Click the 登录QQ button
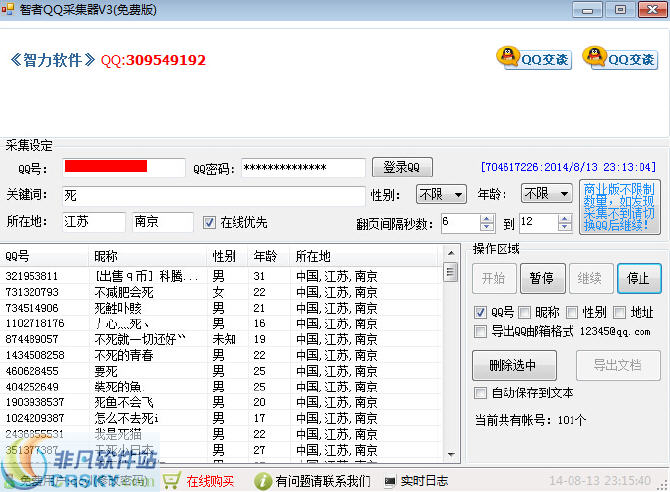The height and width of the screenshot is (492, 670). click(x=402, y=167)
